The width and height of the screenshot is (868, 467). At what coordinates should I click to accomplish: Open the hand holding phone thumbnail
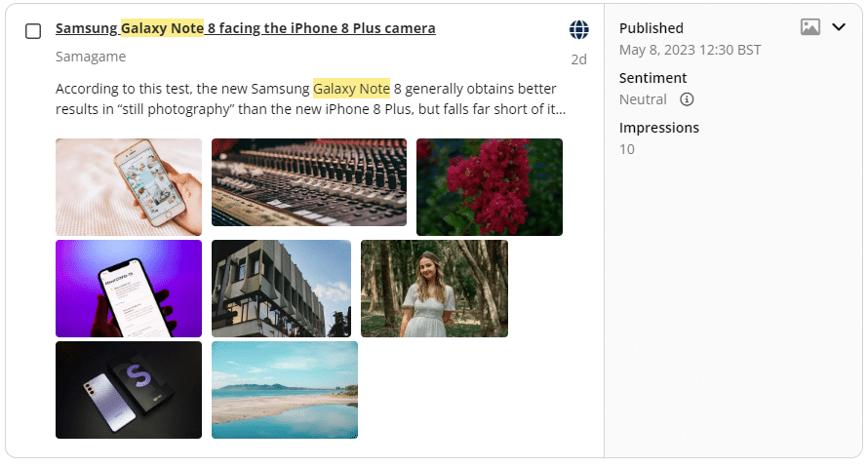[129, 187]
